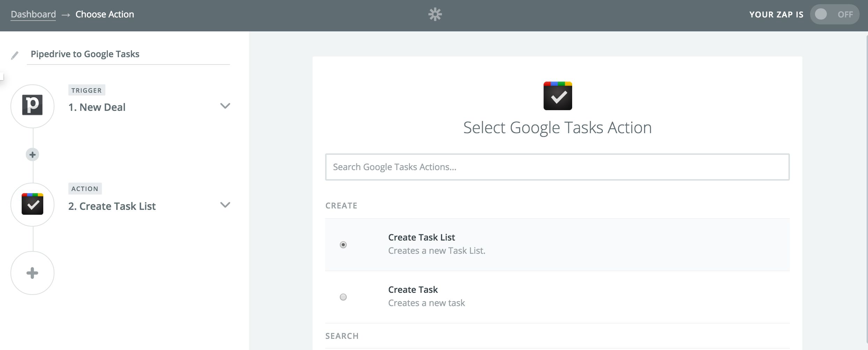Toggle the zap ON/OFF switch
Viewport: 868px width, 350px height.
pos(835,14)
